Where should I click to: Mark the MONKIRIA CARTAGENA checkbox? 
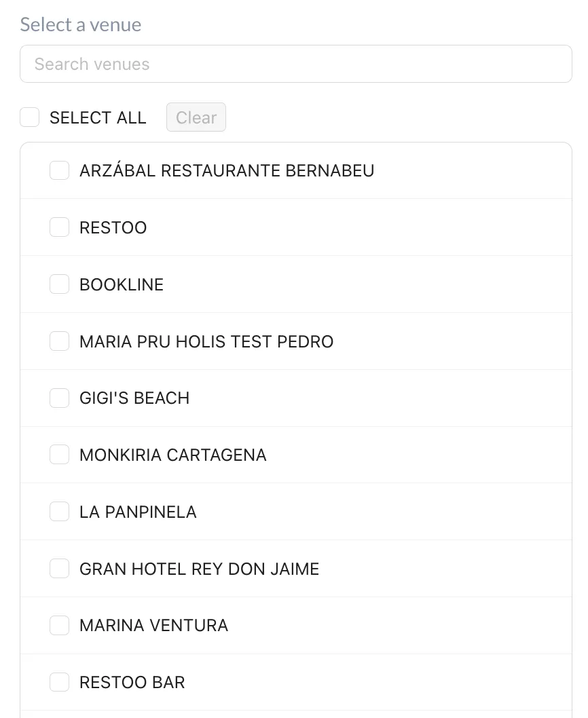pyautogui.click(x=59, y=454)
